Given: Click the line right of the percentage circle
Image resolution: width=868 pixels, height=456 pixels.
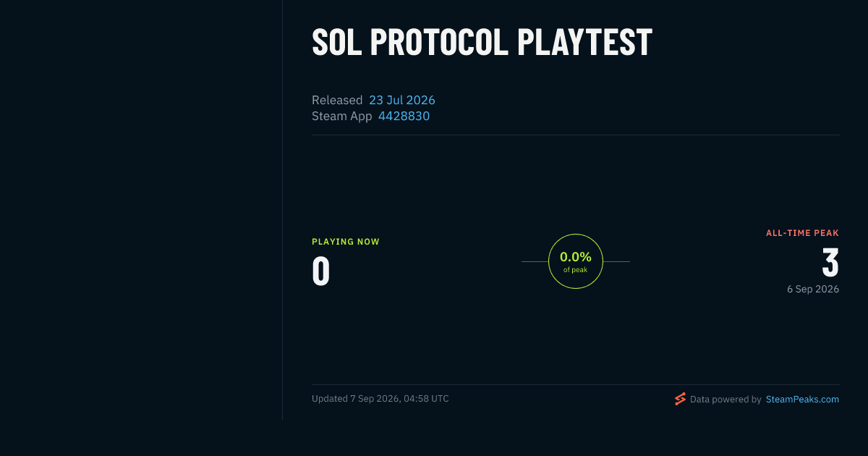Looking at the screenshot, I should point(616,261).
